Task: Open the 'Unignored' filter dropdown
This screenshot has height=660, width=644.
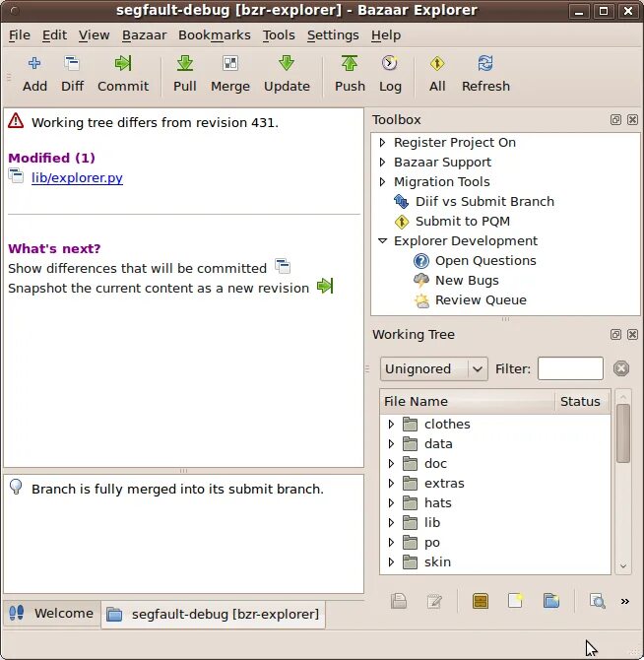Action: [x=433, y=368]
